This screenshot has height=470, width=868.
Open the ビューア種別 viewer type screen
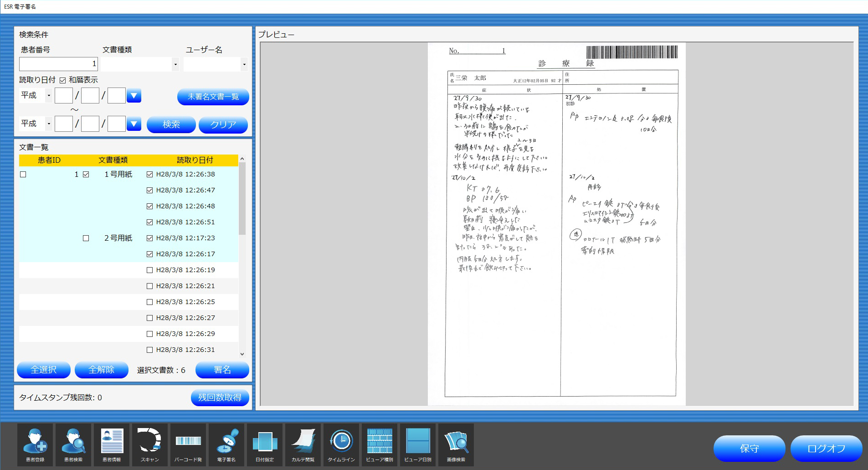[x=380, y=445]
